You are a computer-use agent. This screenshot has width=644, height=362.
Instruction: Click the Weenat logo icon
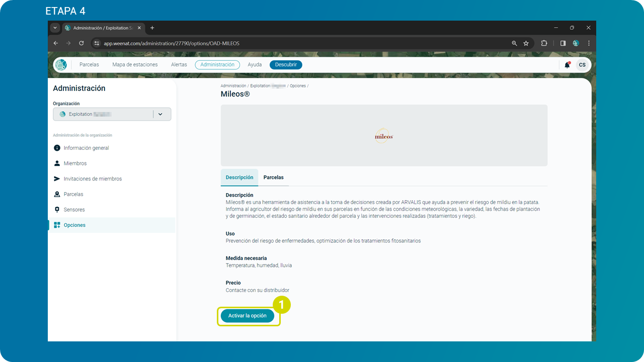click(61, 65)
